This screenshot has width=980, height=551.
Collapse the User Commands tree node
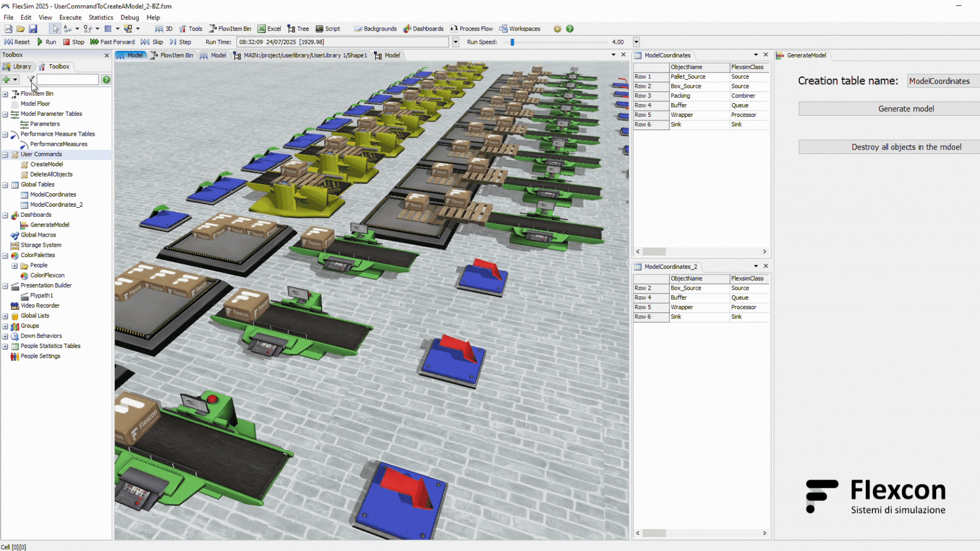(x=5, y=155)
